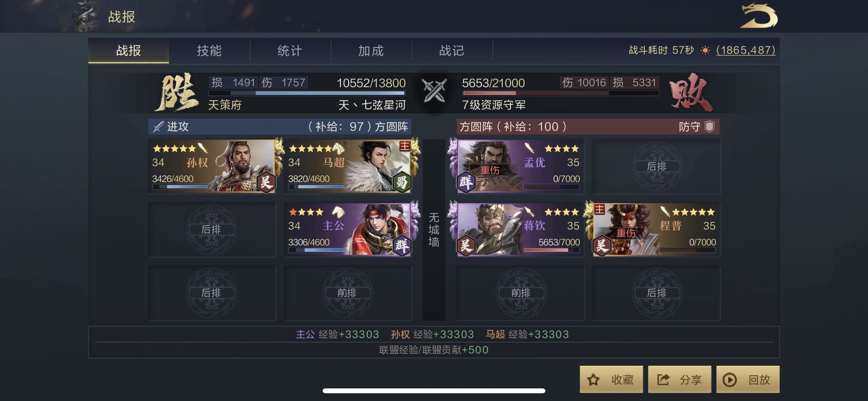Open the 战记 tab

point(452,50)
